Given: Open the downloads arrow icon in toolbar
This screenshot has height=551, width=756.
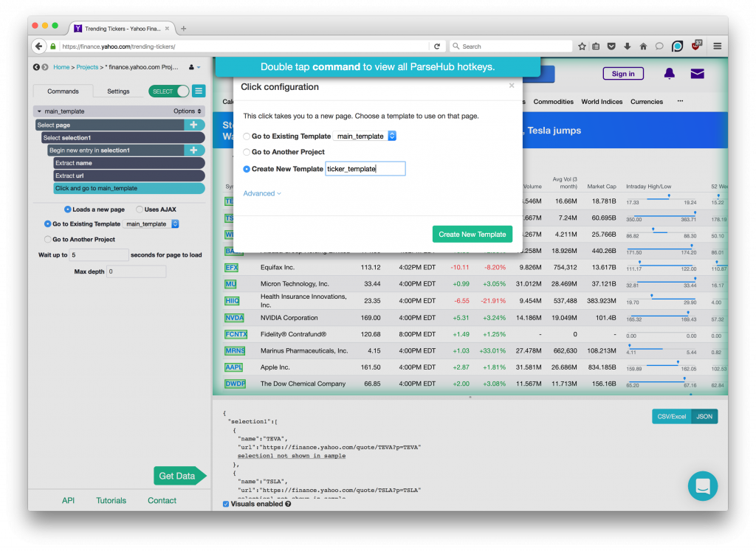Looking at the screenshot, I should (x=628, y=46).
